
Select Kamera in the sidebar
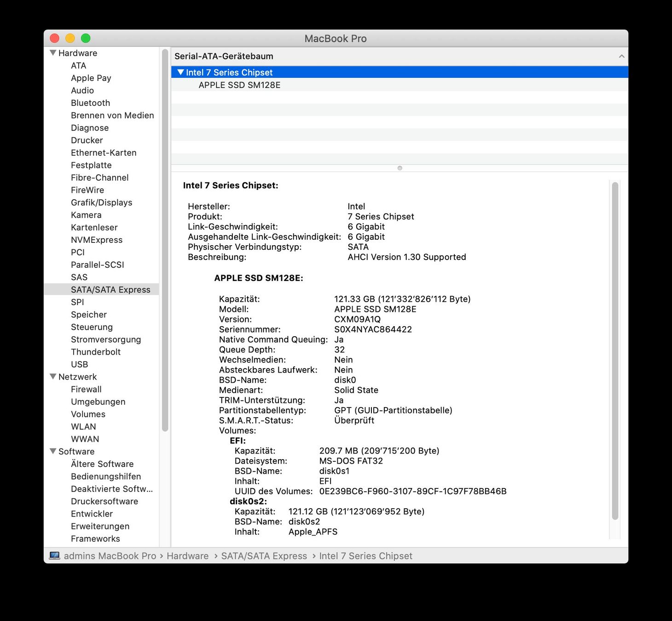(86, 214)
